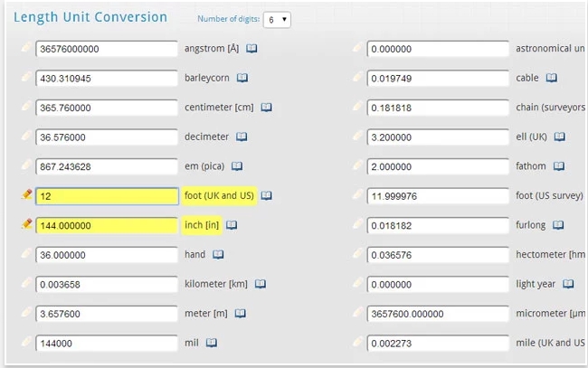Click the fathom input field showing 2.000000
The image size is (588, 368).
[x=438, y=166]
